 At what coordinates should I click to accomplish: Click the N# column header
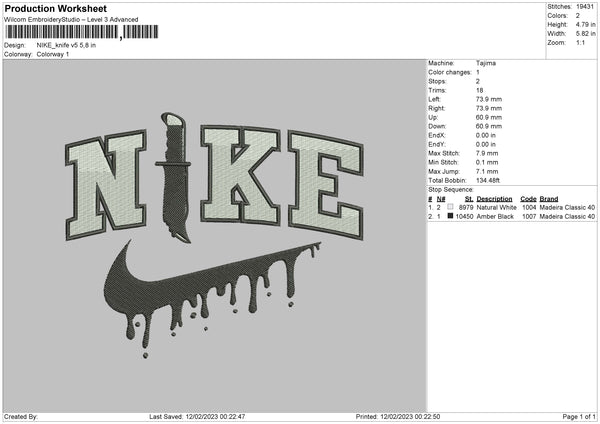pos(441,199)
